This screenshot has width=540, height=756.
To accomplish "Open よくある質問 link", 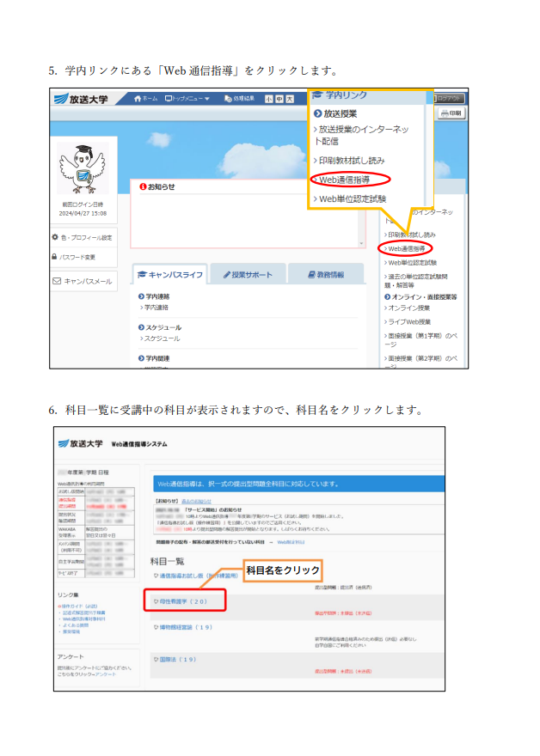I will pos(74,625).
